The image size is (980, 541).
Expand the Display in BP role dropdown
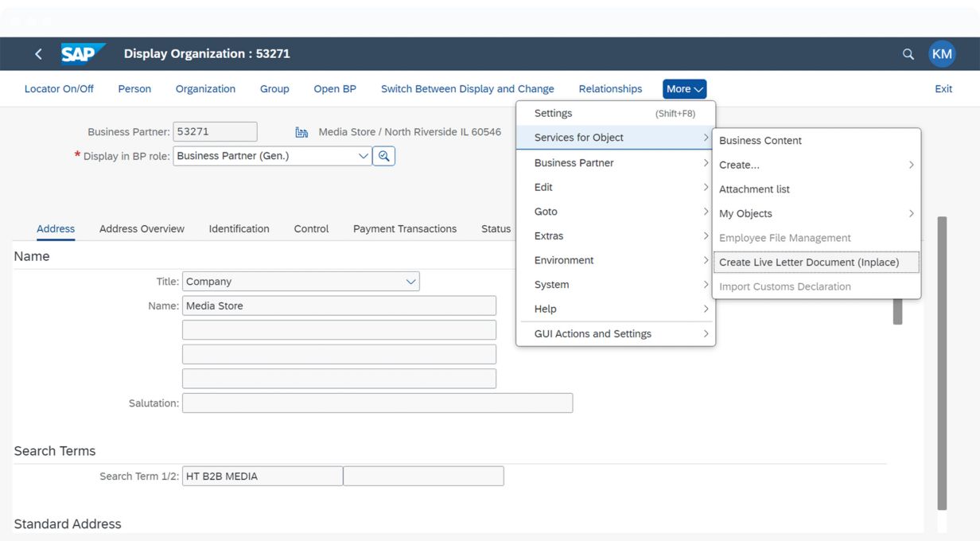pos(364,156)
